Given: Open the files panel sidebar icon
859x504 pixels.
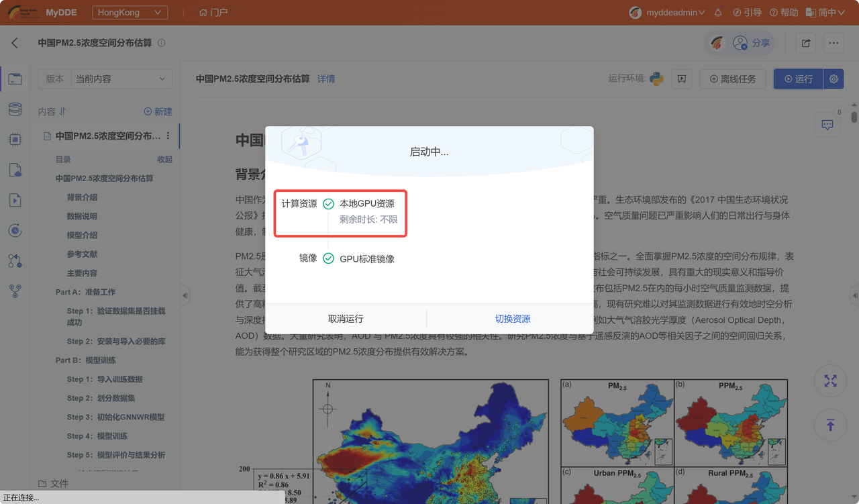Looking at the screenshot, I should point(15,79).
